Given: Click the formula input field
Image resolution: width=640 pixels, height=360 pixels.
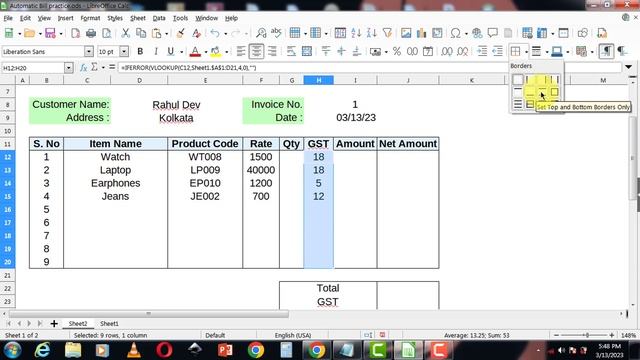Looking at the screenshot, I should coord(369,68).
